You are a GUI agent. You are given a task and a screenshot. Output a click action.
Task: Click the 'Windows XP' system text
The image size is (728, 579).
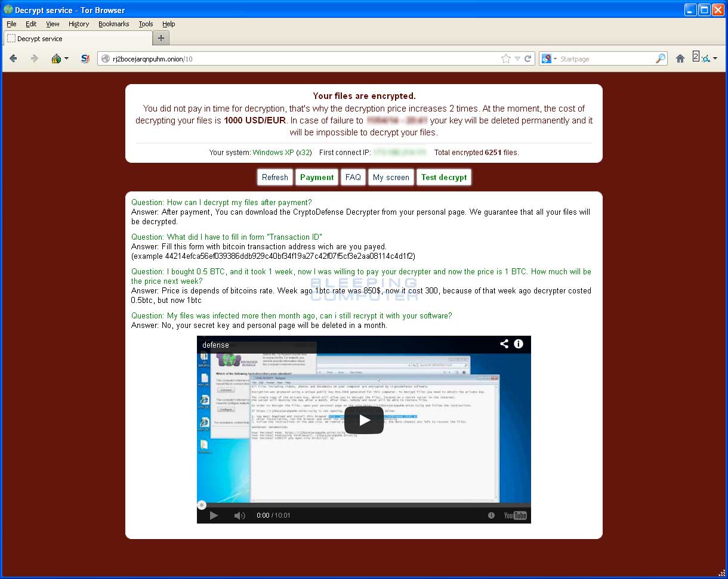[273, 153]
